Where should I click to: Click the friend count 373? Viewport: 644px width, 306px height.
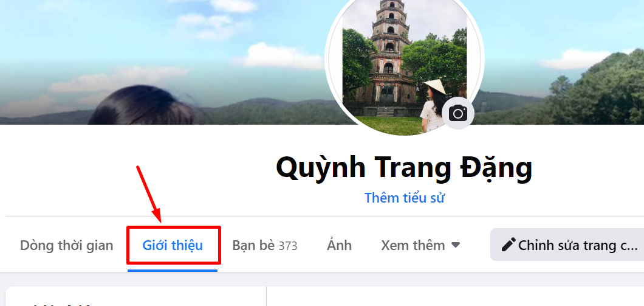tap(288, 246)
